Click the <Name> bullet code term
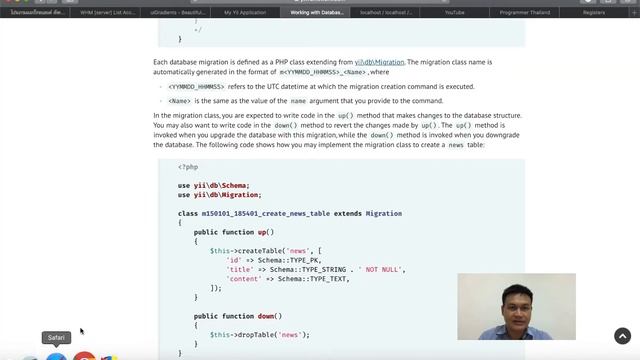Screen dimensions: 640x360 pyautogui.click(x=180, y=101)
